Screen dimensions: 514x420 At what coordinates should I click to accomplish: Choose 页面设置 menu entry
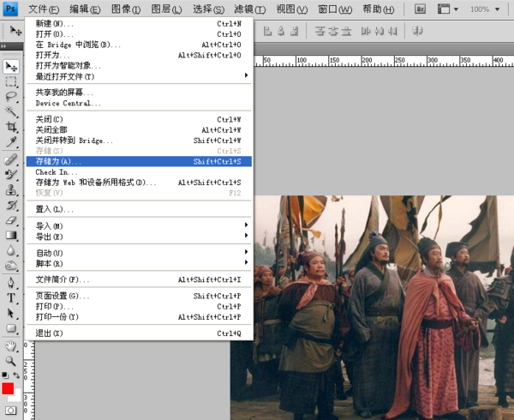tap(139, 296)
